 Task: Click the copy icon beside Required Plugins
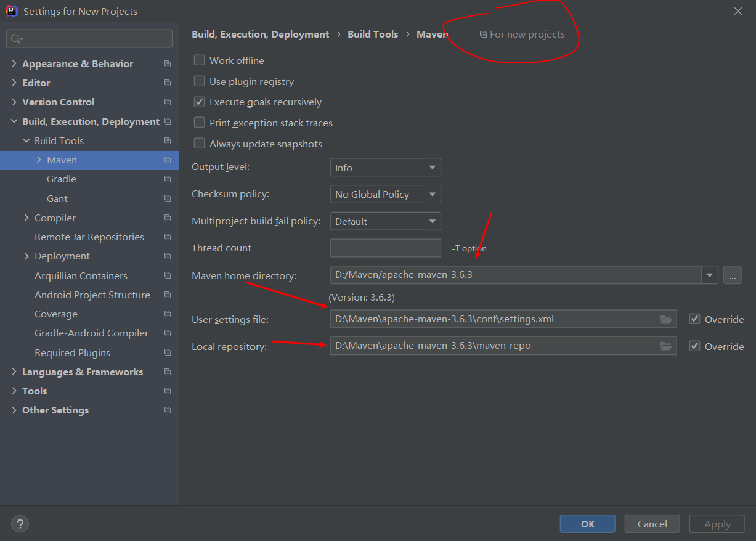[167, 352]
